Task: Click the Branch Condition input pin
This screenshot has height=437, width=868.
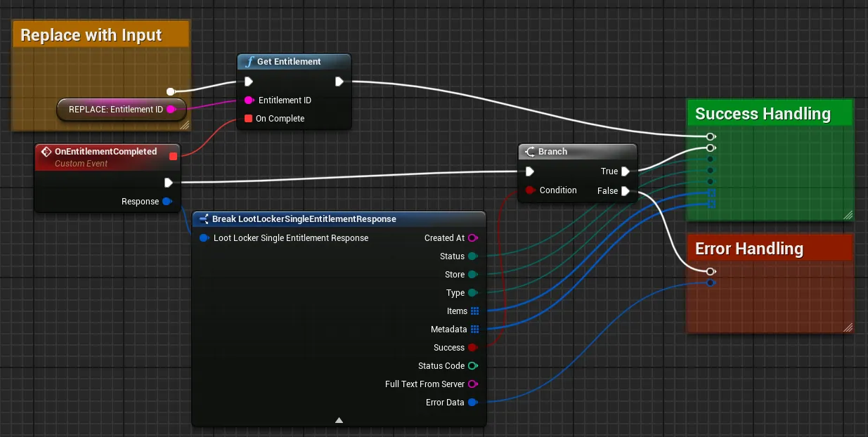Action: pos(531,190)
